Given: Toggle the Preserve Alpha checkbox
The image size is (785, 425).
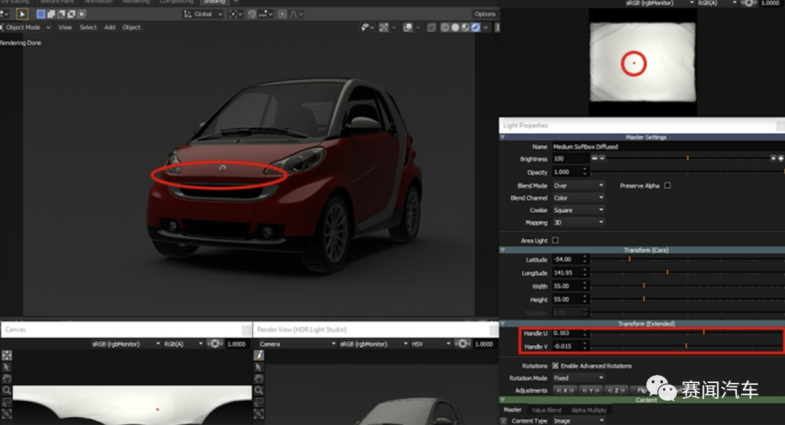Looking at the screenshot, I should coord(667,185).
